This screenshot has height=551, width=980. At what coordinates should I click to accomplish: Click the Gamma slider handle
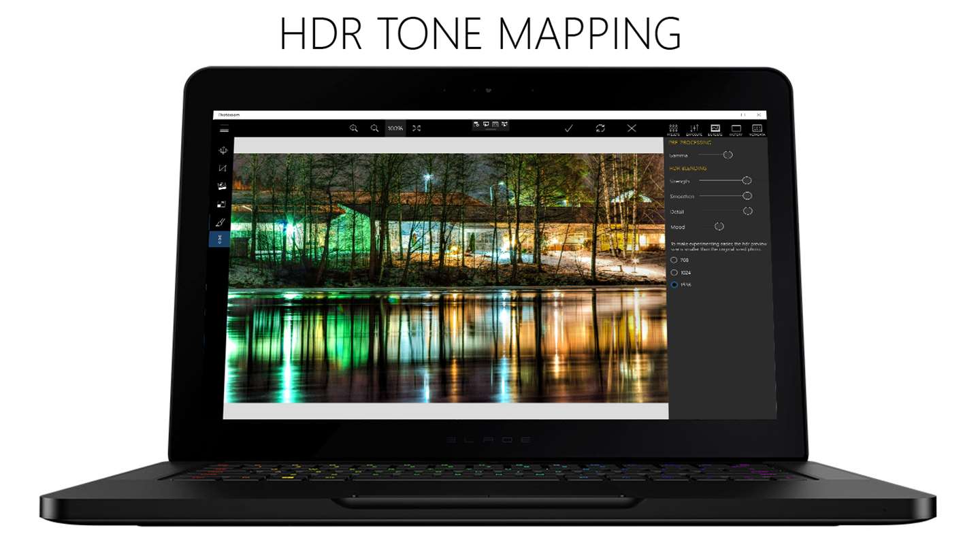(x=728, y=155)
